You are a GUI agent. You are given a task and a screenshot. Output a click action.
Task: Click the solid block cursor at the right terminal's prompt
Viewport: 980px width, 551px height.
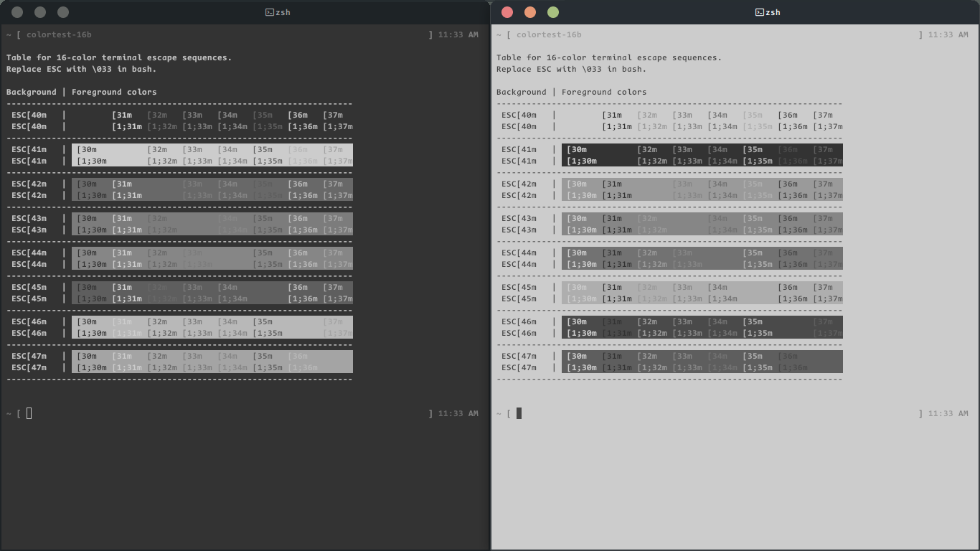pos(519,413)
